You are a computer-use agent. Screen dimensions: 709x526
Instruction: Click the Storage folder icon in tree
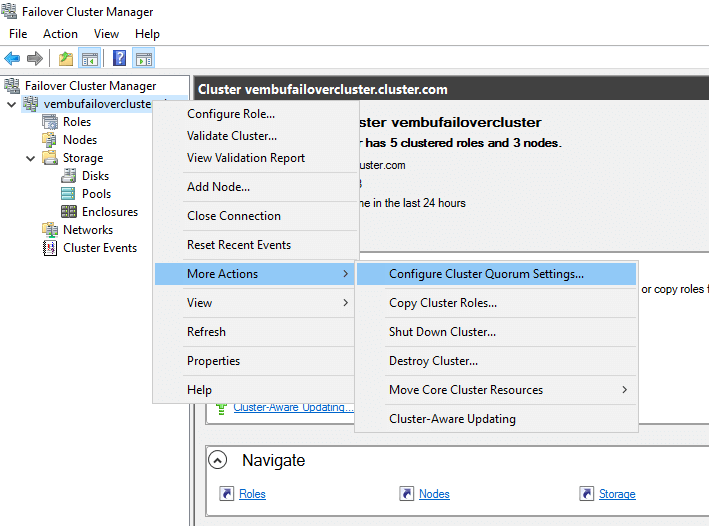(50, 158)
